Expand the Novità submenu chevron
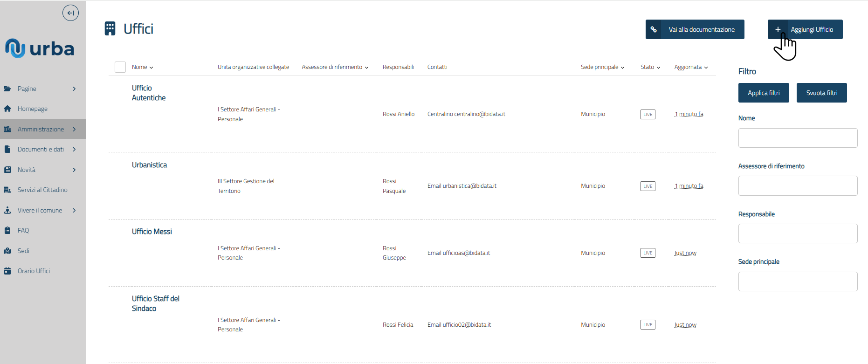Screen dimensions: 868x364 point(74,170)
